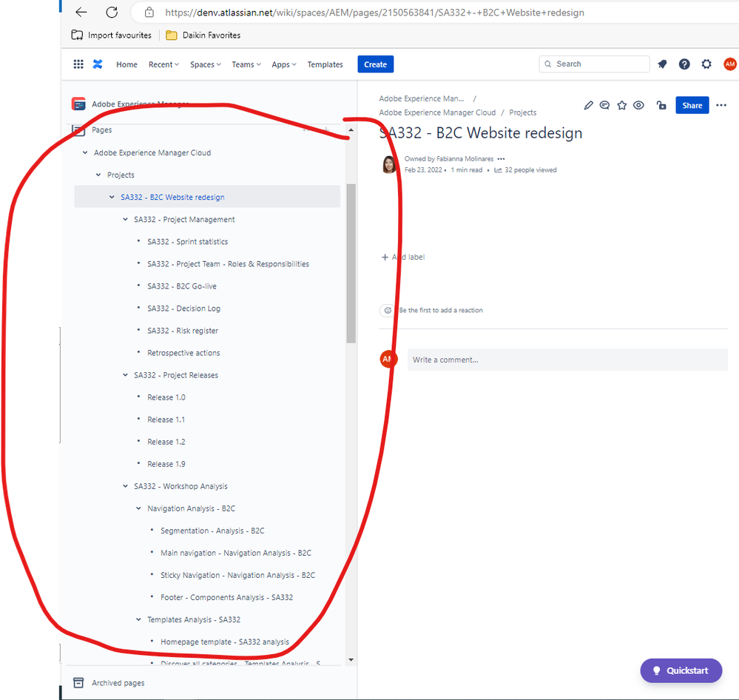The image size is (739, 700).
Task: Open SA332 - Sprint statistics page
Action: point(188,241)
